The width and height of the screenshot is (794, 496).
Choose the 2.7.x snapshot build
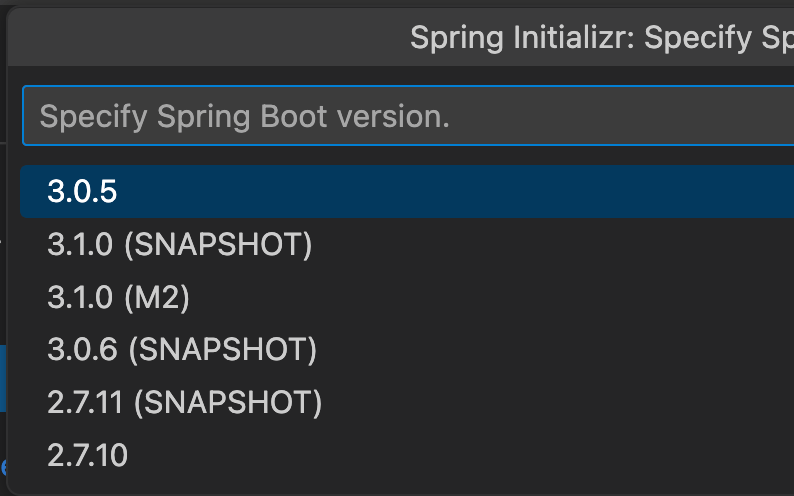(x=407, y=402)
